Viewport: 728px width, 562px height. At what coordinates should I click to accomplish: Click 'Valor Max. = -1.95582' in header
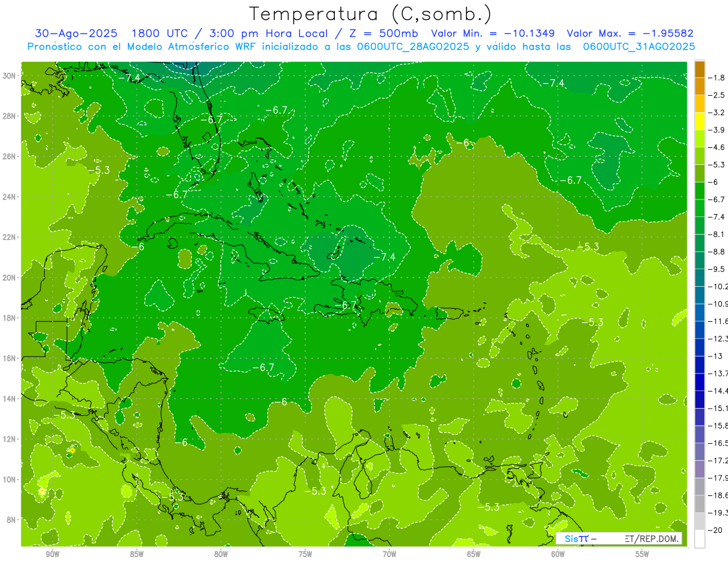630,33
